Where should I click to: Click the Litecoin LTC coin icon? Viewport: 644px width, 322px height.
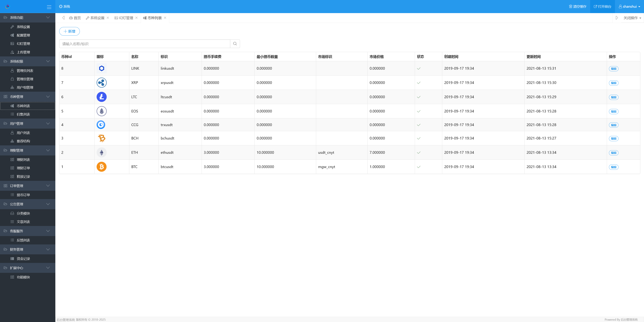tap(101, 97)
